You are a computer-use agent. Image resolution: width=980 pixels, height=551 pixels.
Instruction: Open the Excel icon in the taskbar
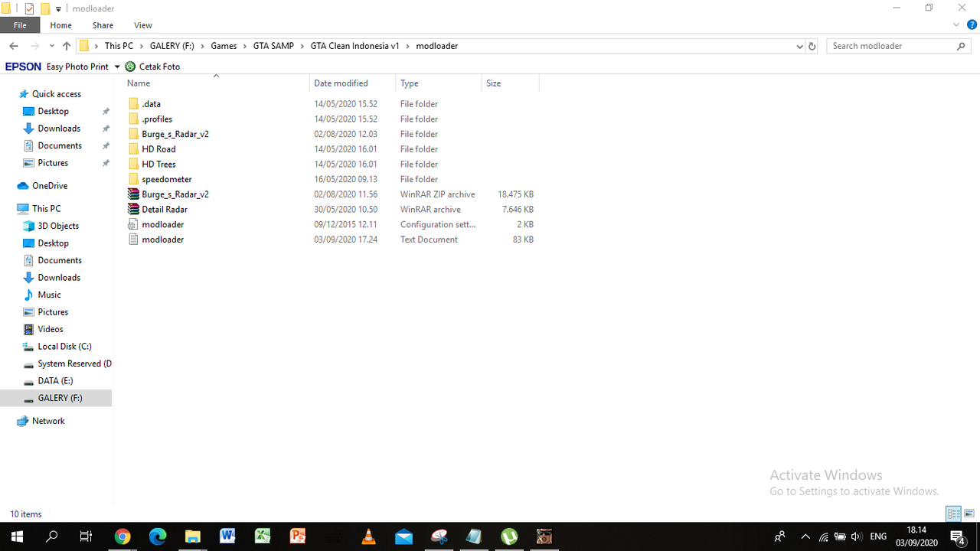tap(263, 536)
